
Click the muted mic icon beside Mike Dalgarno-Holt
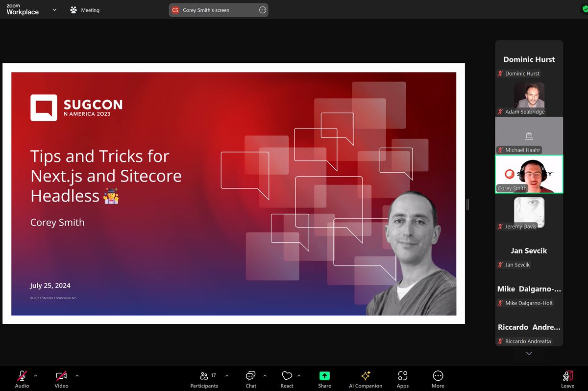click(500, 303)
